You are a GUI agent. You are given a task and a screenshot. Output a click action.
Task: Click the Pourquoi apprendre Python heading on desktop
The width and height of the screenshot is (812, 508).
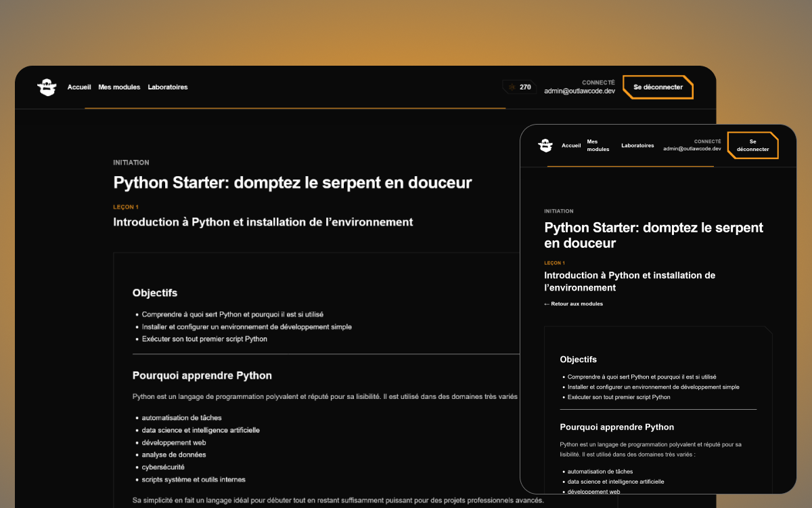202,376
